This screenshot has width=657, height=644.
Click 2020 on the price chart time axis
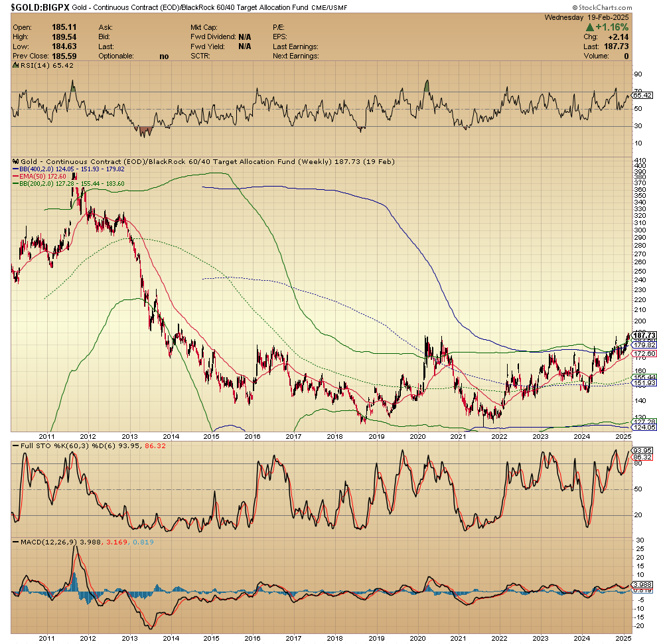tap(417, 436)
